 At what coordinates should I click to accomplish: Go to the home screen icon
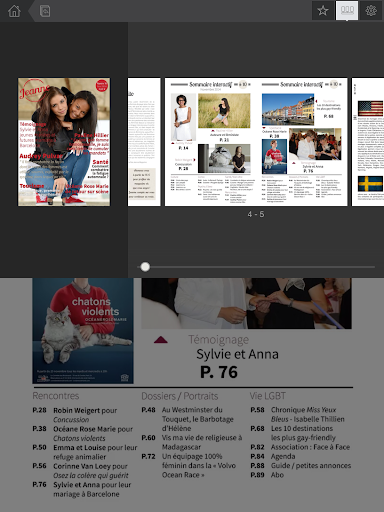(14, 11)
